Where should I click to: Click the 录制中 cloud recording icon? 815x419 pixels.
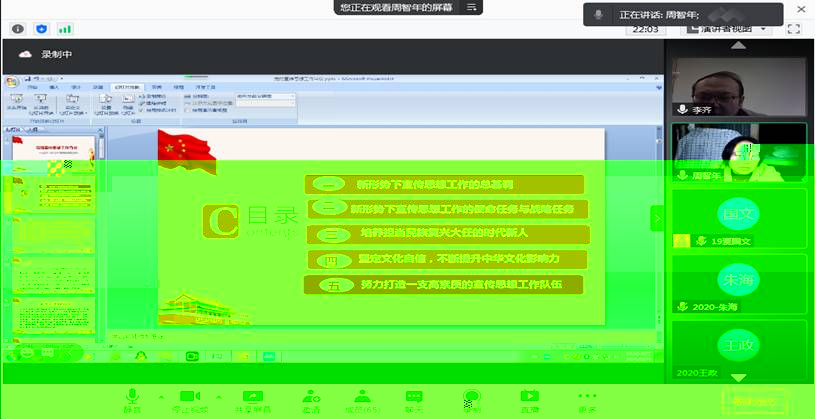tap(25, 54)
